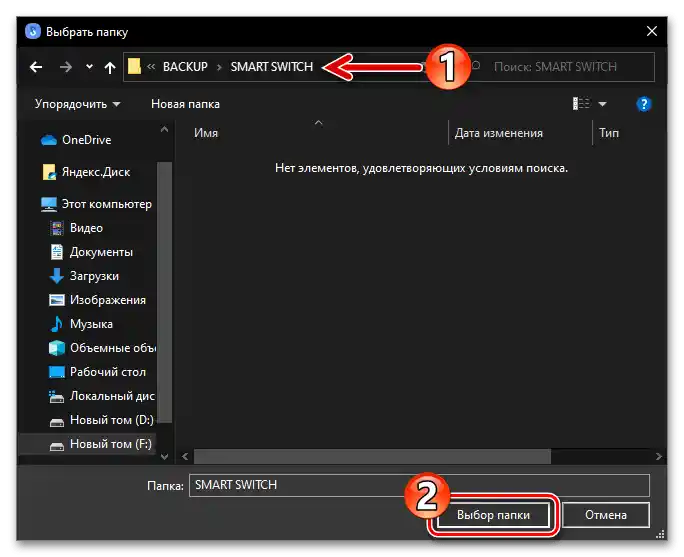684x557 pixels.
Task: Click the BACKUP breadcrumb segment
Action: pyautogui.click(x=185, y=67)
